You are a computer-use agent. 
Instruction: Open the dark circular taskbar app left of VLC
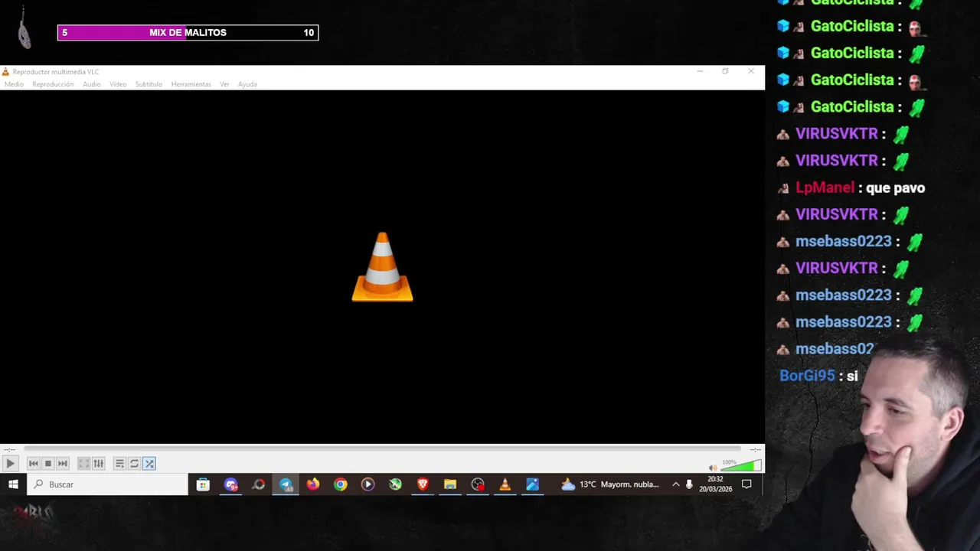pyautogui.click(x=478, y=484)
